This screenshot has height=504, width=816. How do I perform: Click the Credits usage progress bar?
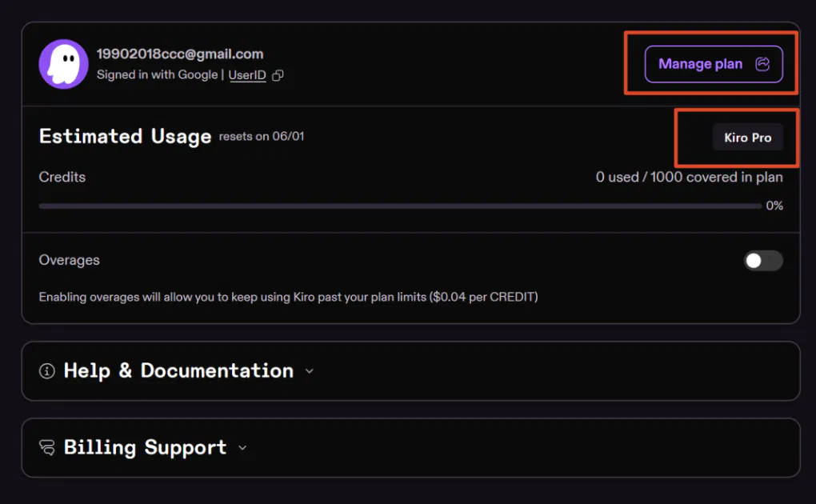[400, 206]
